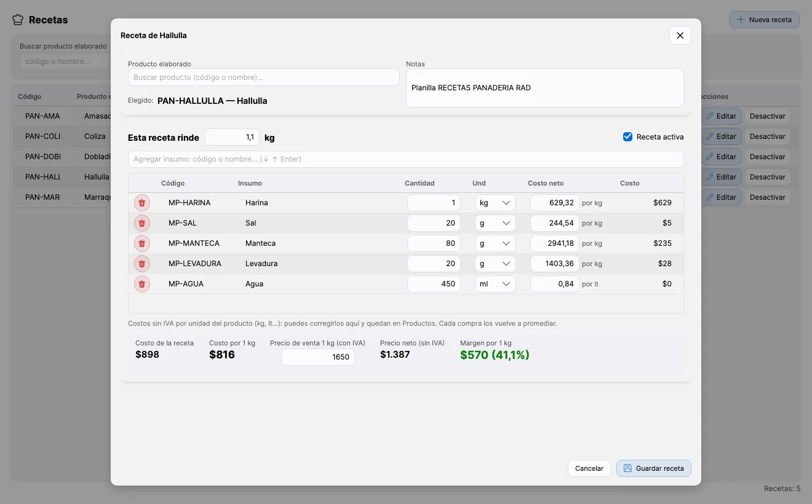Click Editar for the PAN-MAR row behind
Viewport: 812px width, 504px height.
pyautogui.click(x=721, y=197)
